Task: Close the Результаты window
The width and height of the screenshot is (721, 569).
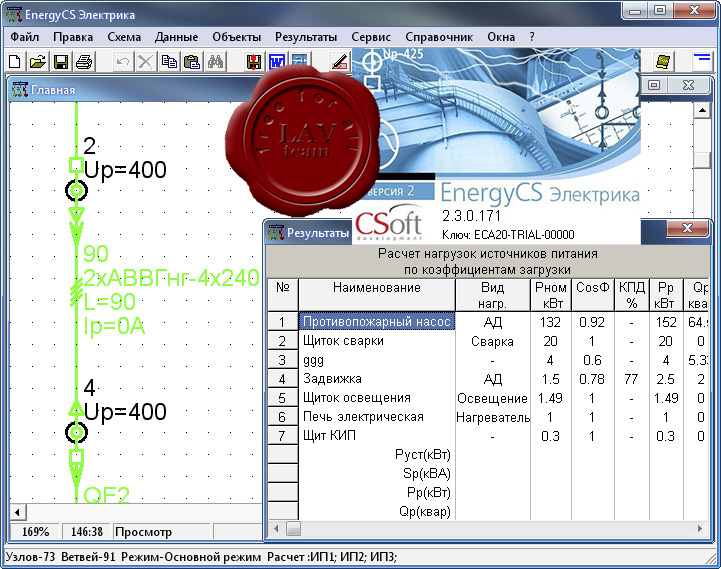Action: pos(687,228)
